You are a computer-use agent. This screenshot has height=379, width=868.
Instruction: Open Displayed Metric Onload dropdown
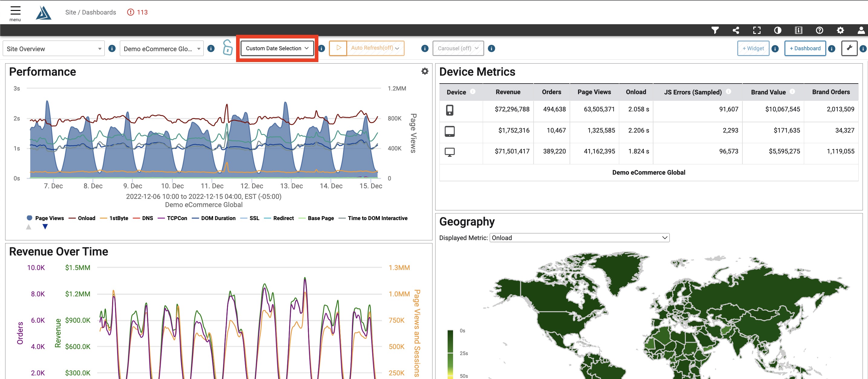pos(579,238)
